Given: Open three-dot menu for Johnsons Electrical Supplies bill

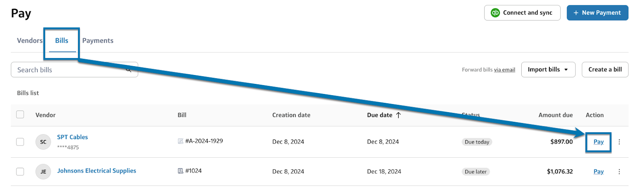Looking at the screenshot, I should pyautogui.click(x=619, y=172).
